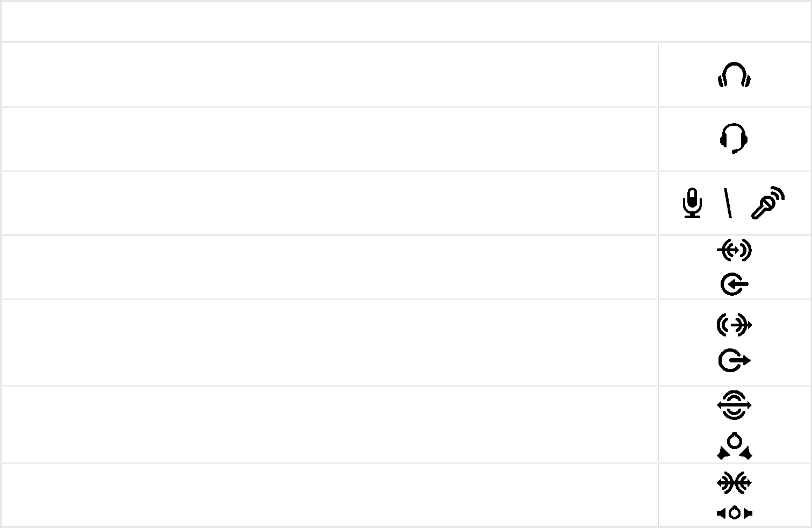
Task: Select the headset with boom microphone icon
Action: (734, 139)
